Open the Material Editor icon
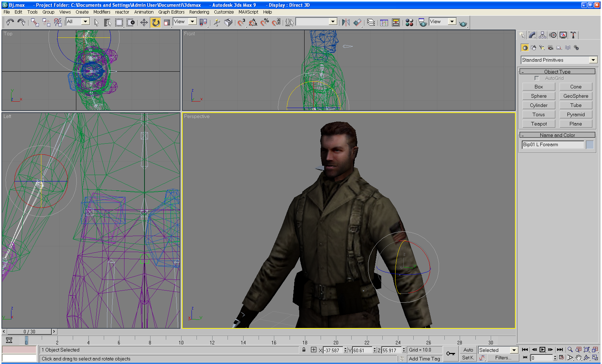 point(409,22)
